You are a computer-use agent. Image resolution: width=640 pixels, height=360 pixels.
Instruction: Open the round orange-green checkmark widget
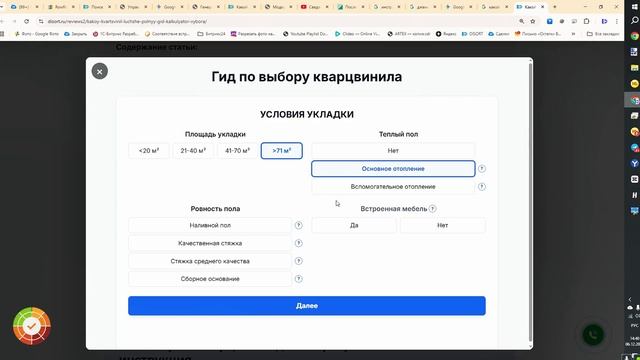(32, 326)
